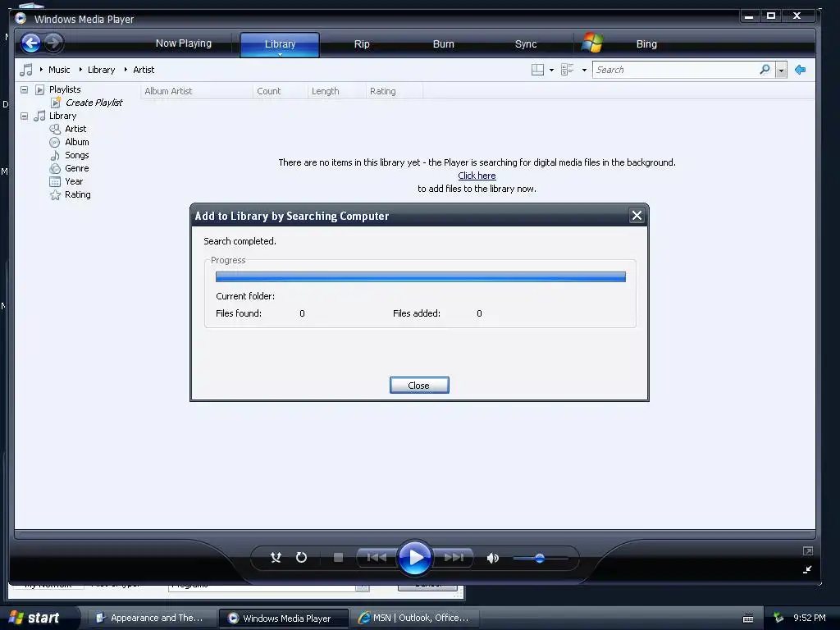Open the view options dropdown arrow
The height and width of the screenshot is (630, 840).
pos(584,71)
